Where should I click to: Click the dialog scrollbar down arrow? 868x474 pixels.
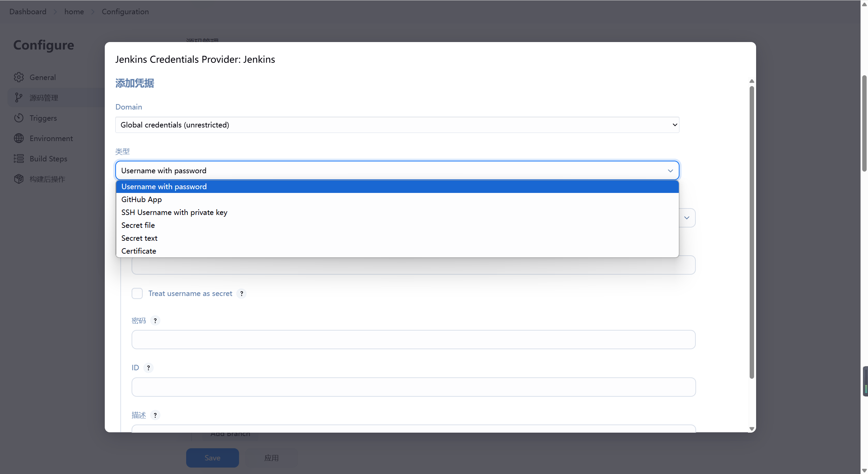(752, 429)
